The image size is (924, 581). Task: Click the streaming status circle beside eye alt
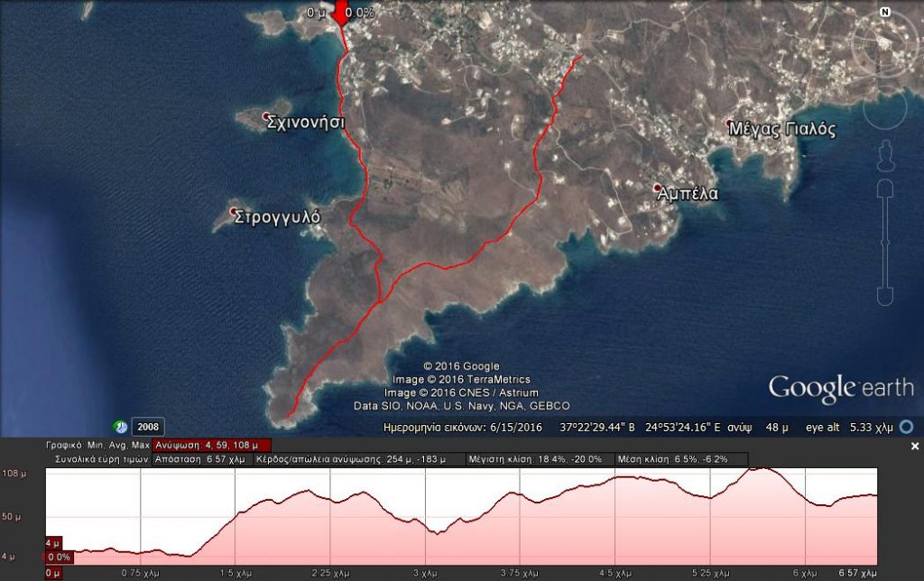[906, 427]
